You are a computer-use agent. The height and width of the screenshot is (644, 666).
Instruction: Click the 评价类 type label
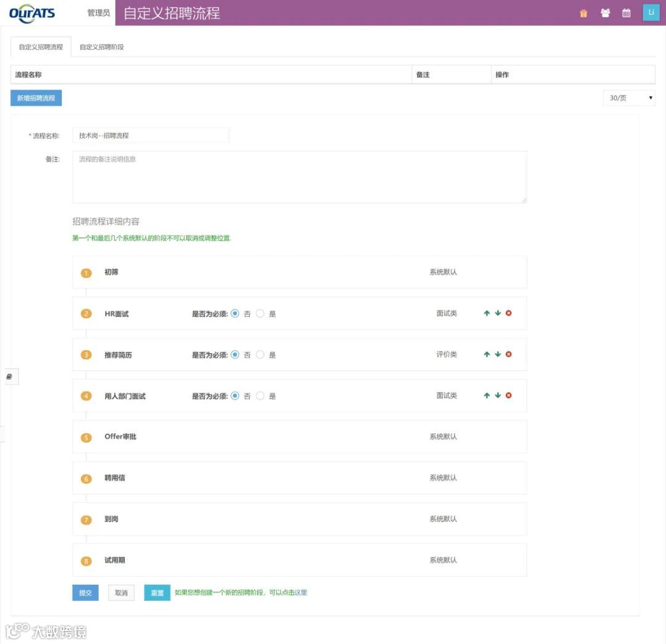pyautogui.click(x=446, y=354)
